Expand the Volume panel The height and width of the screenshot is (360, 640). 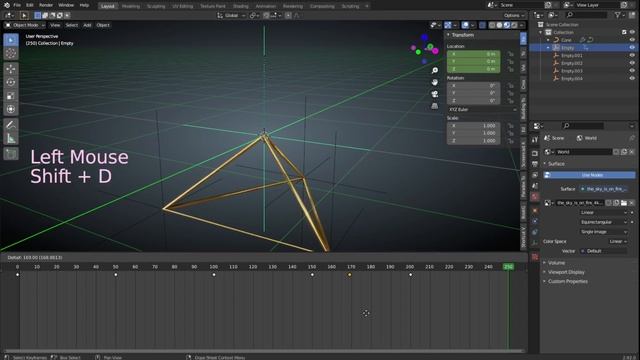556,263
